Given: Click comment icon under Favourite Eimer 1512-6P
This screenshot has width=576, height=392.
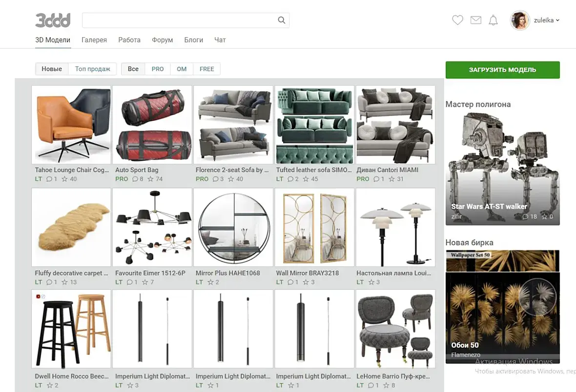Looking at the screenshot, I should (130, 282).
